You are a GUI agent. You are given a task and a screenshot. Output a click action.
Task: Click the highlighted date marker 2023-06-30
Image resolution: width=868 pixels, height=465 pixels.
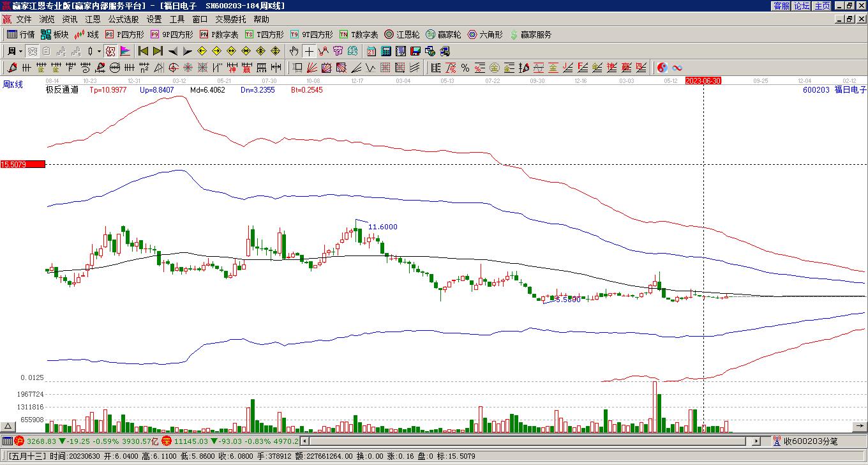point(703,80)
